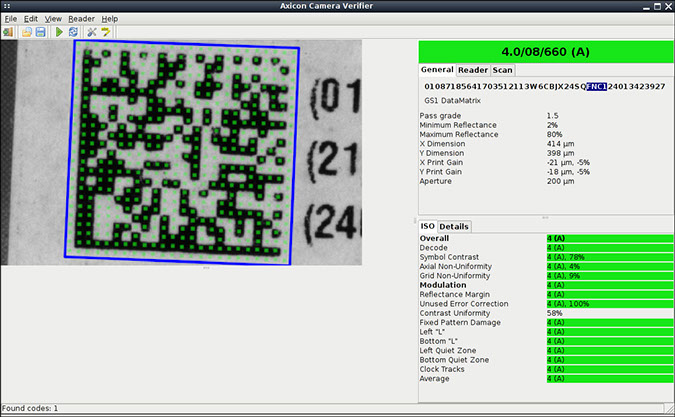This screenshot has height=417, width=675.
Task: Select the Clock Tracks row
Action: 546,369
